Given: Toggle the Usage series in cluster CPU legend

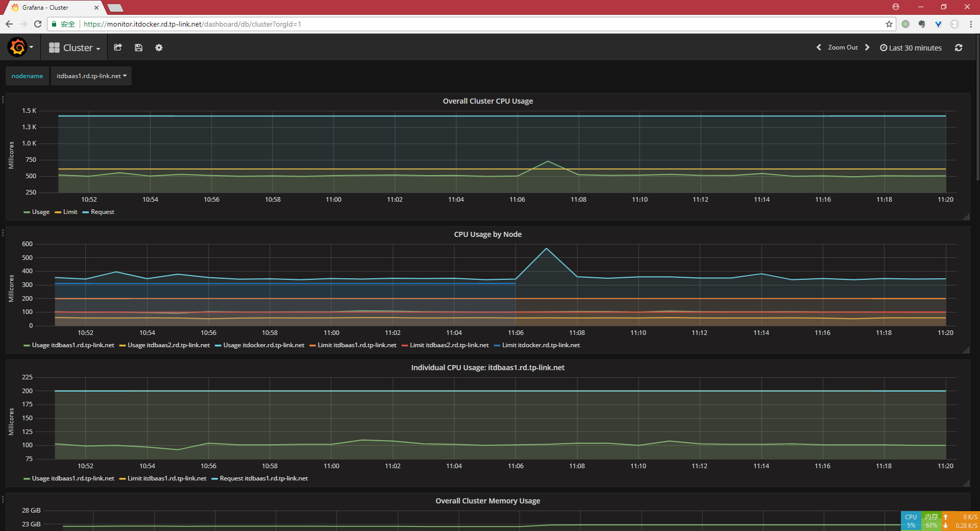Looking at the screenshot, I should tap(40, 212).
